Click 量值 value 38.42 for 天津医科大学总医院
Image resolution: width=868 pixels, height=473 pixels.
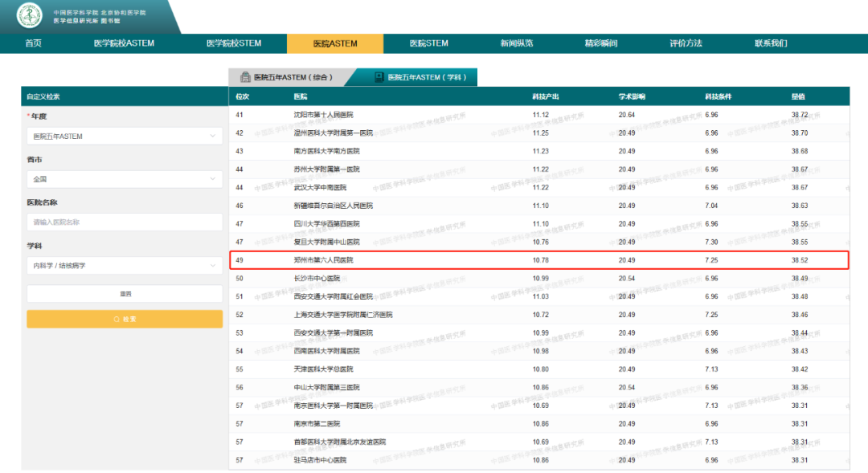click(x=800, y=369)
